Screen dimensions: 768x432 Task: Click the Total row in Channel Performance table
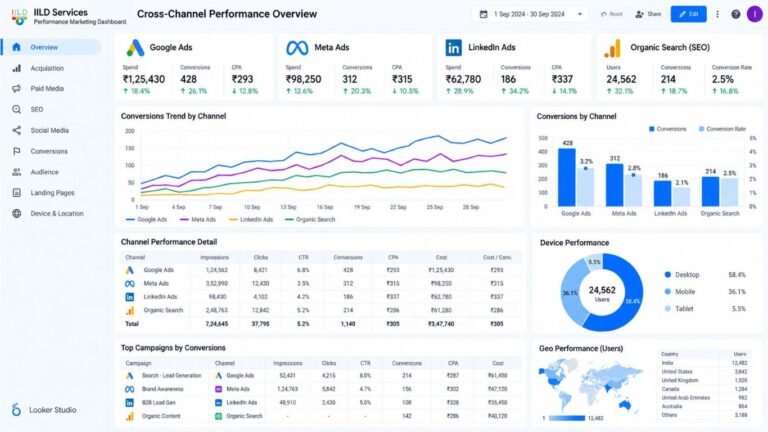point(321,324)
